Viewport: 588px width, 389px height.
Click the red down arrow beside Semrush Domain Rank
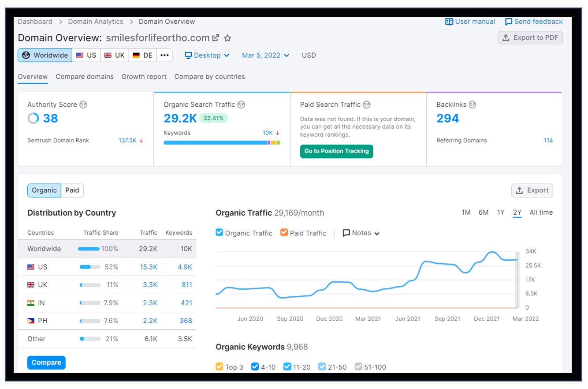point(141,141)
